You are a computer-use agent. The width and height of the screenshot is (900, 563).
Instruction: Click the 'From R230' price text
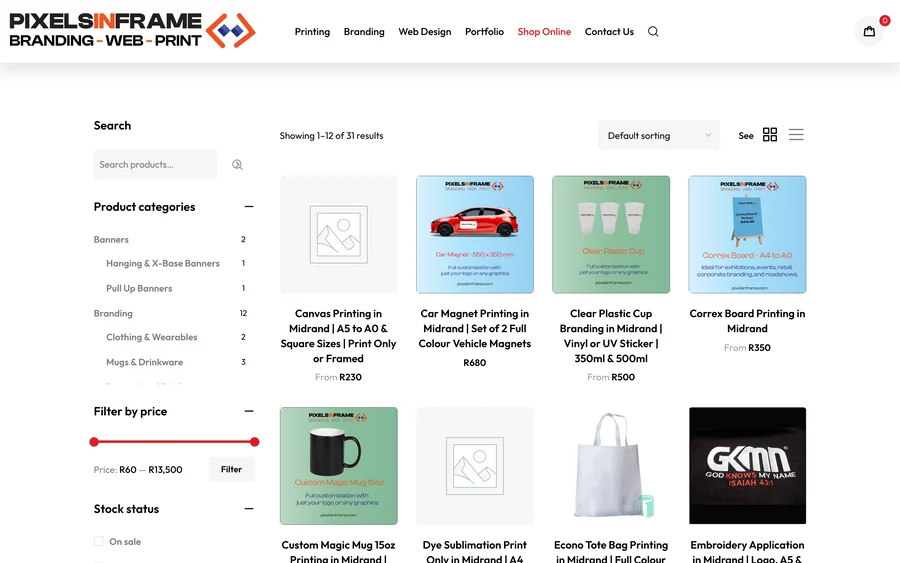click(x=339, y=377)
